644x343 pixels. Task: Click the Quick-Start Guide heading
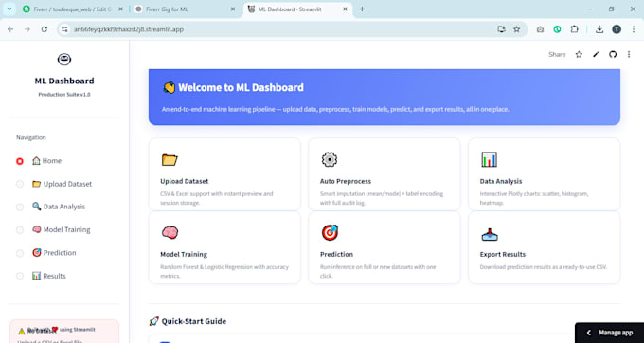point(194,321)
